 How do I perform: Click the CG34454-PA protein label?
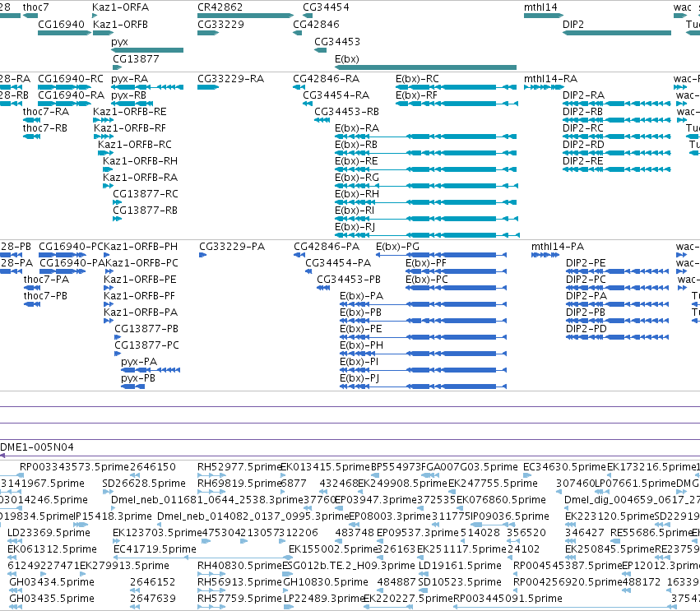pos(338,263)
